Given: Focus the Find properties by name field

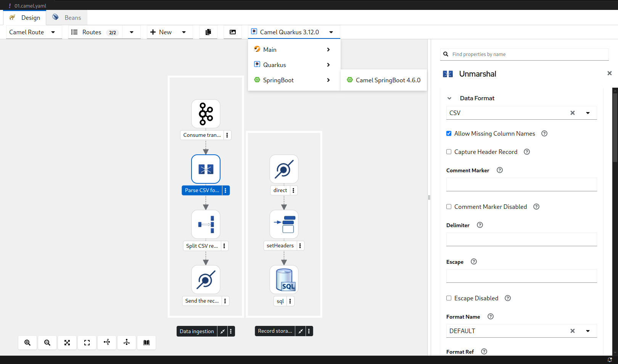Looking at the screenshot, I should click(528, 54).
